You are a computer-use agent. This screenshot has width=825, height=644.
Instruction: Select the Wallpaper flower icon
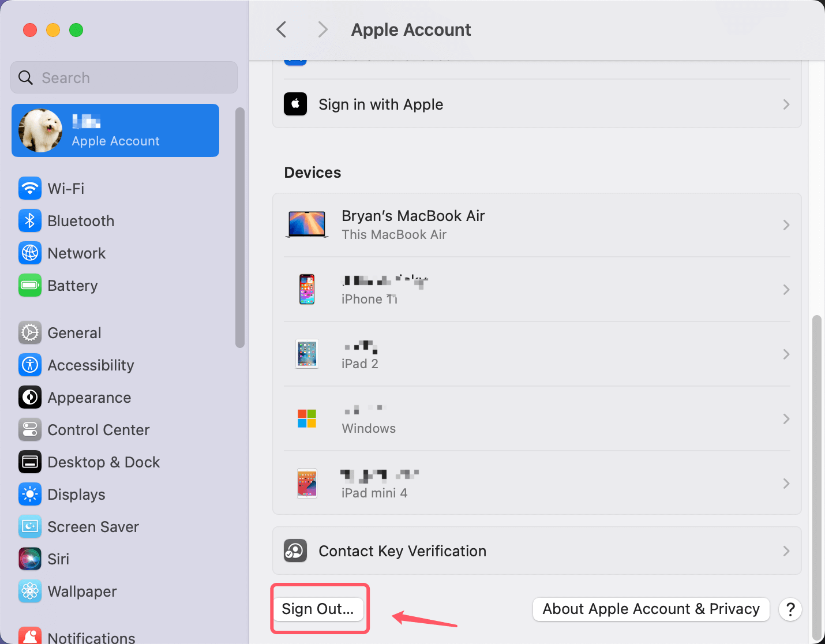click(x=30, y=591)
